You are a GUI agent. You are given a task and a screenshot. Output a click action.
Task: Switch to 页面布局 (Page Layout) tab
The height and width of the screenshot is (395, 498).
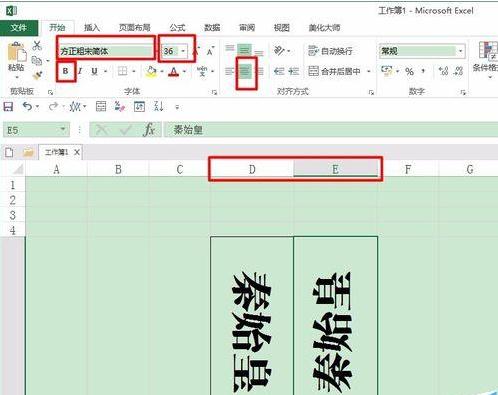click(x=134, y=28)
